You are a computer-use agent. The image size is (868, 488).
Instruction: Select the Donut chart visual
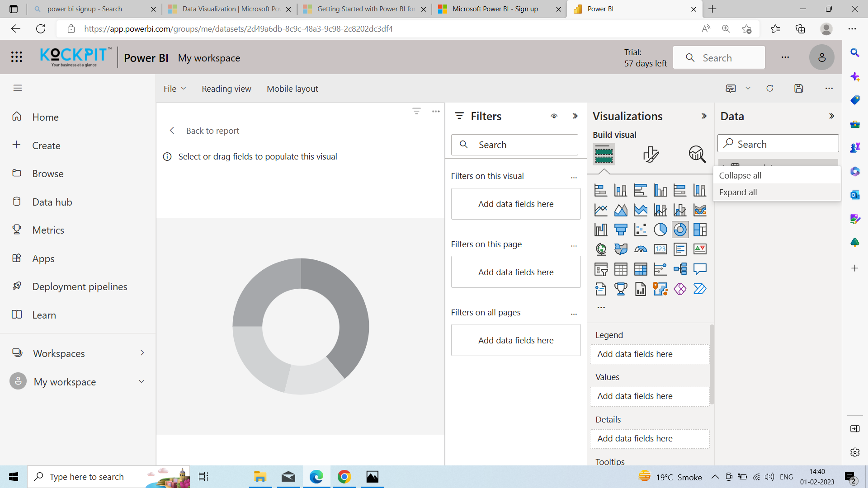[x=680, y=230]
